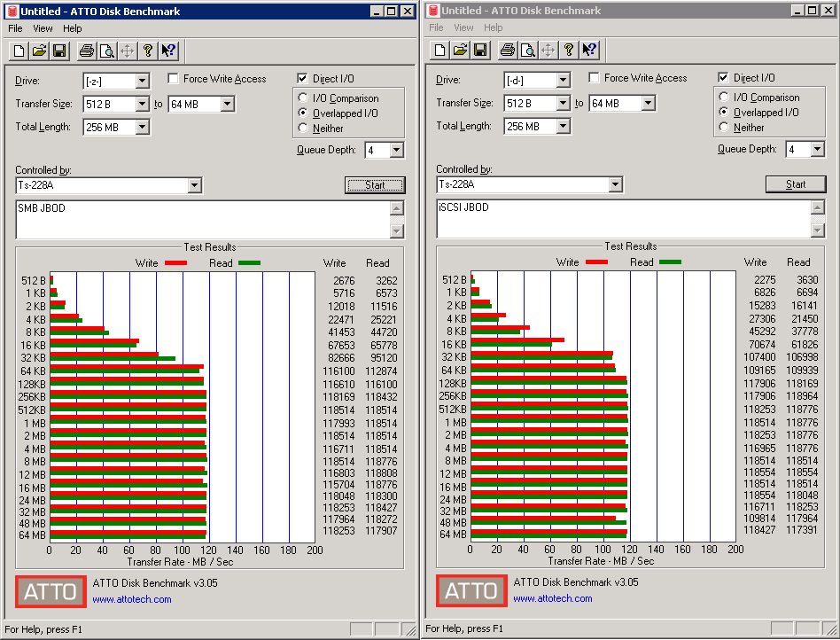The height and width of the screenshot is (640, 840).
Task: Click title bar app icon of SMB JBOD window
Action: 12,12
